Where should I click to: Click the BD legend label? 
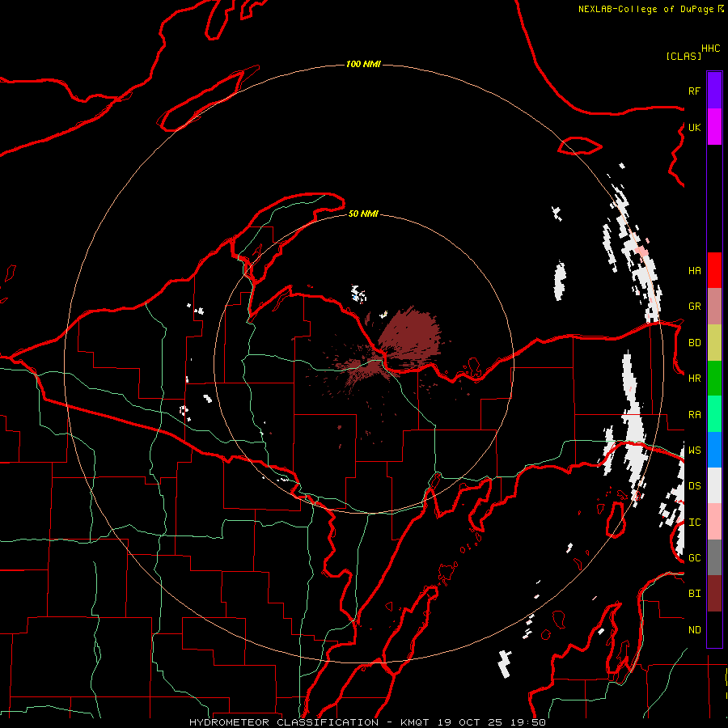(694, 343)
